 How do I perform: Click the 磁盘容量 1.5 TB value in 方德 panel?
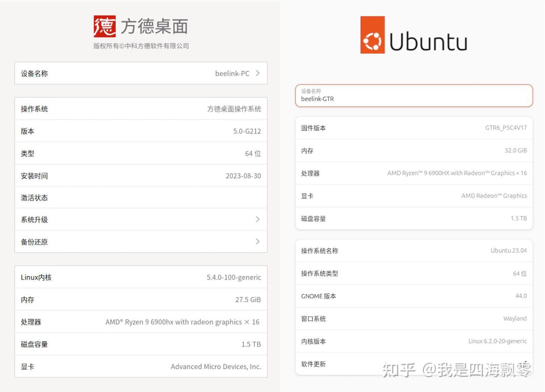(x=251, y=344)
